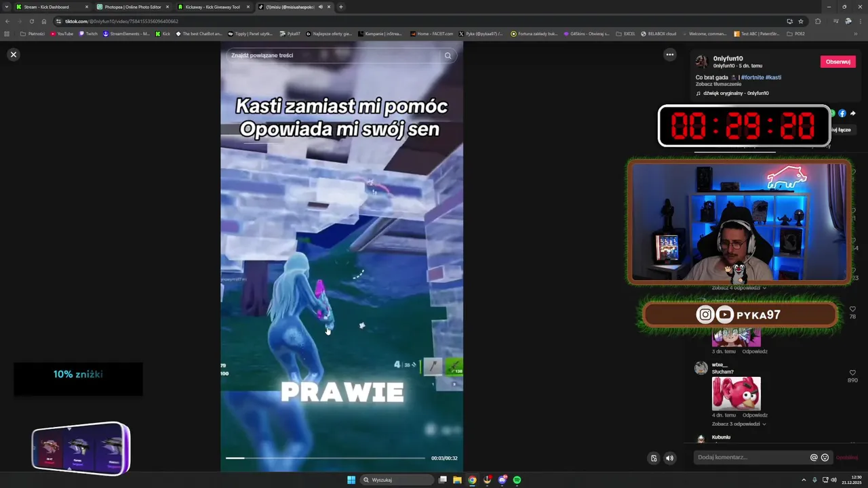Open the StreamElements bookmark
The image size is (868, 488).
point(127,33)
